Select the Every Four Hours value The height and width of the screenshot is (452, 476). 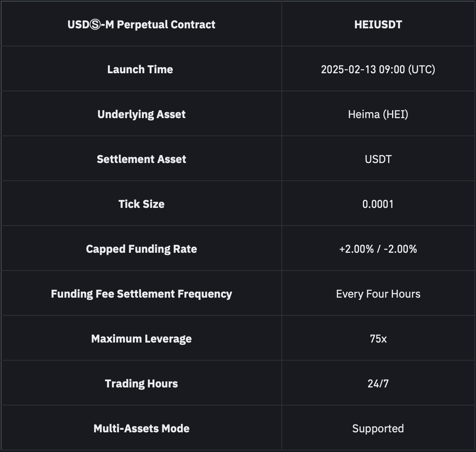(x=378, y=294)
